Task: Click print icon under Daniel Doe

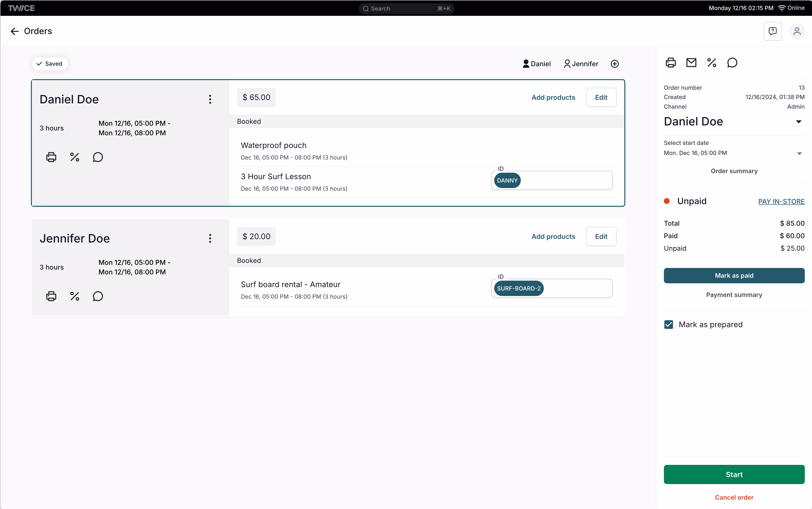Action: [51, 157]
